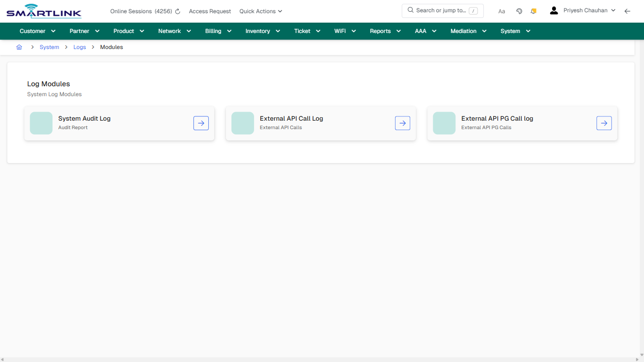Click the home icon in the breadcrumb
The height and width of the screenshot is (362, 644).
19,47
